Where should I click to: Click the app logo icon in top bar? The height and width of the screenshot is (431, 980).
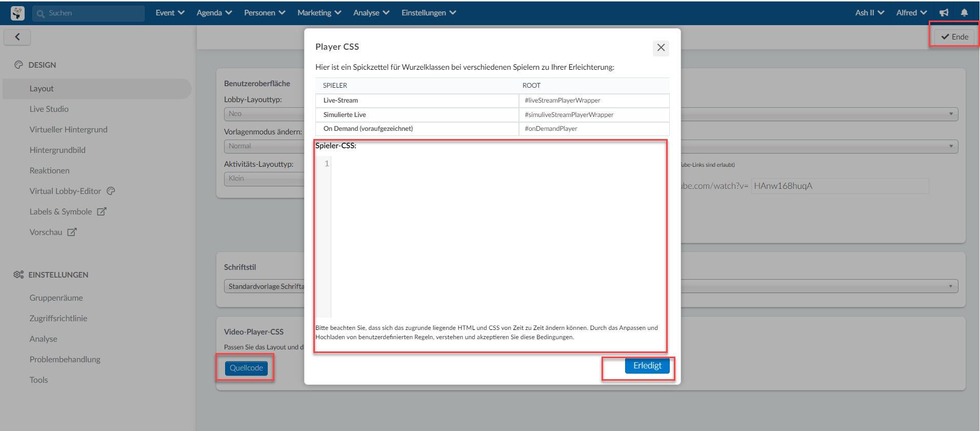(x=17, y=13)
